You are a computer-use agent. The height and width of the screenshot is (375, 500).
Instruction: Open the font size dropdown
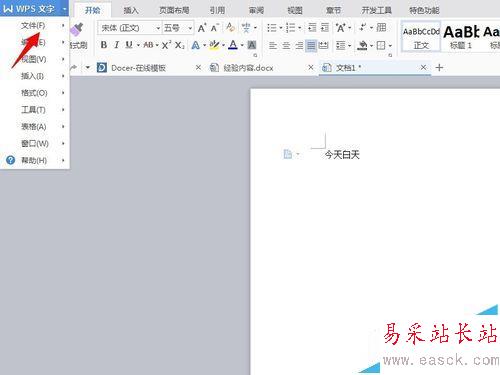tap(190, 28)
